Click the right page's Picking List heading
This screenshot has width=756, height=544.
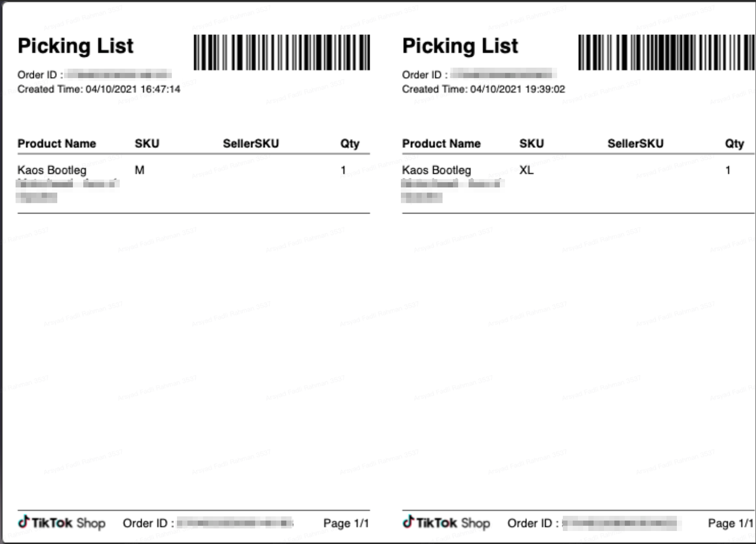point(460,46)
